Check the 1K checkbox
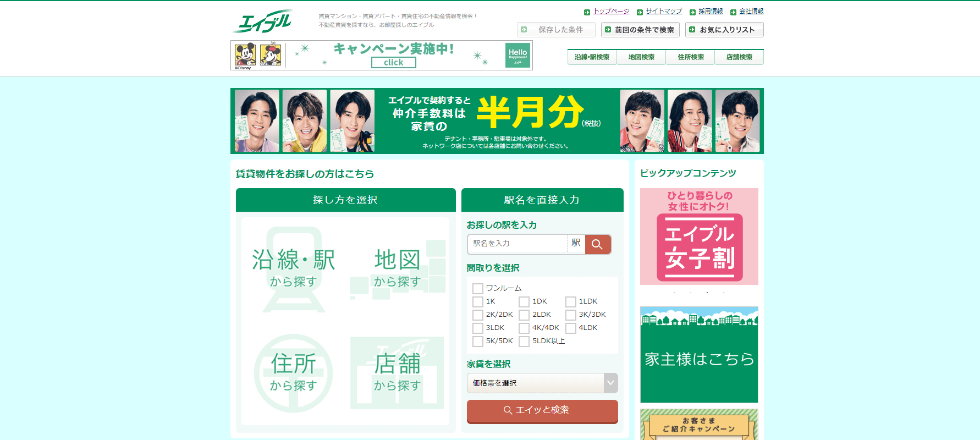Viewport: 980px width, 440px height. pos(478,301)
